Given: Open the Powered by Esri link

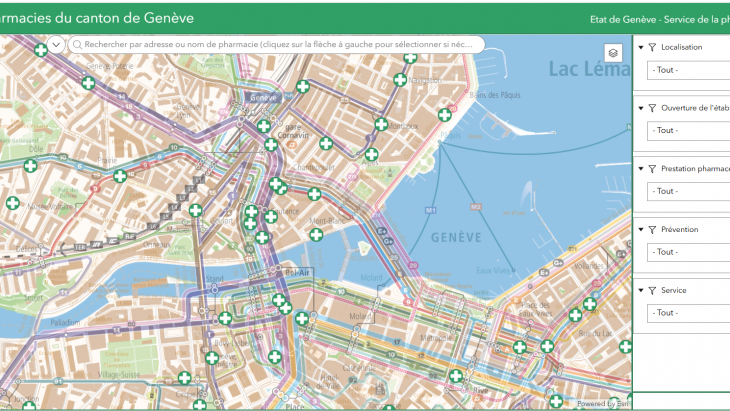Looking at the screenshot, I should [x=602, y=404].
